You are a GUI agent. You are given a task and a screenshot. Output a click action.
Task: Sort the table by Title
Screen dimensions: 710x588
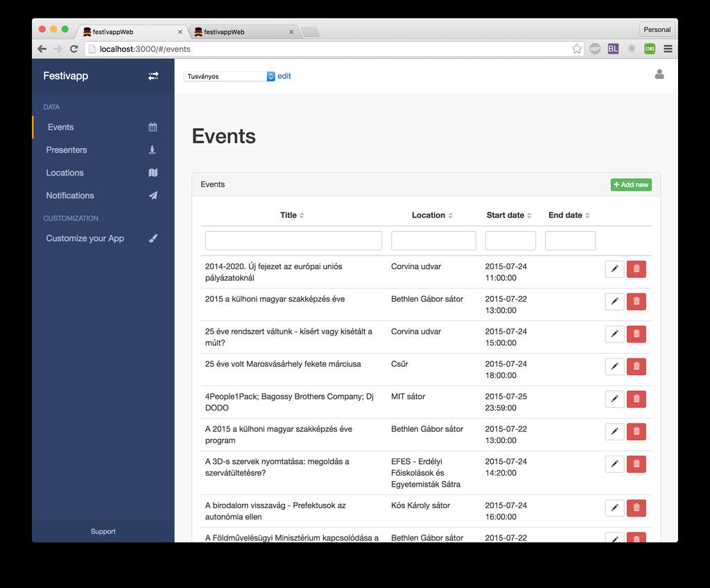292,215
